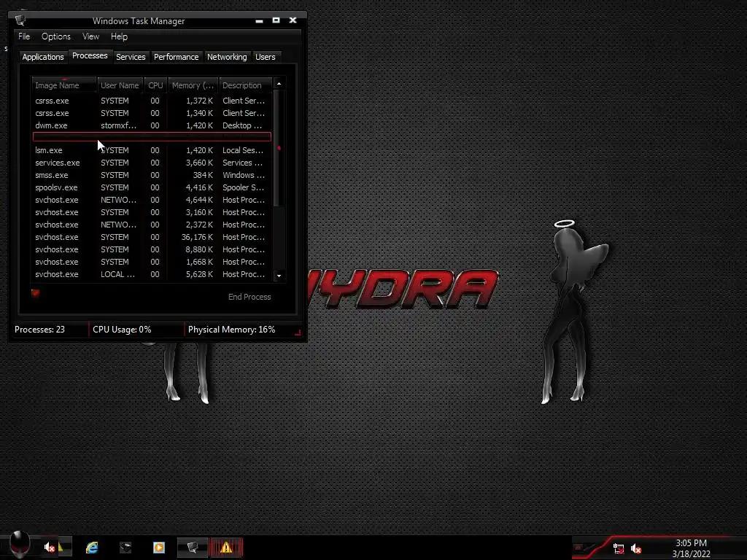Click the muted volume tray icon

pyautogui.click(x=636, y=548)
